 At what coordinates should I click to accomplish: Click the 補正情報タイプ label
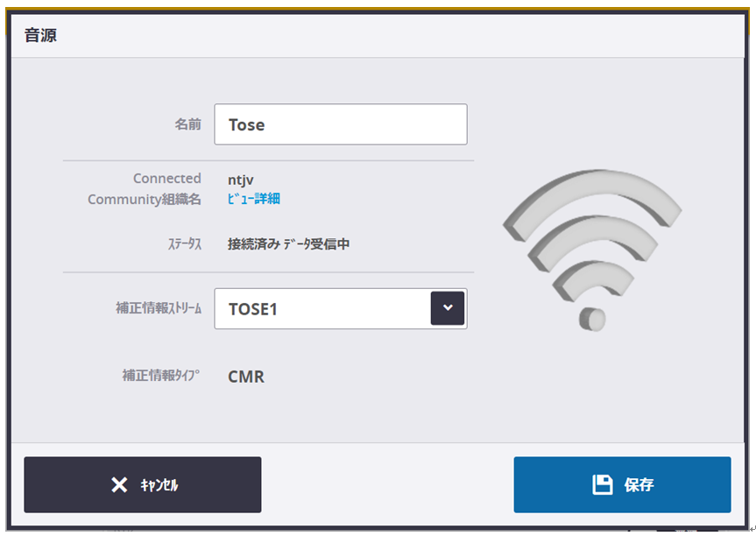(x=161, y=376)
